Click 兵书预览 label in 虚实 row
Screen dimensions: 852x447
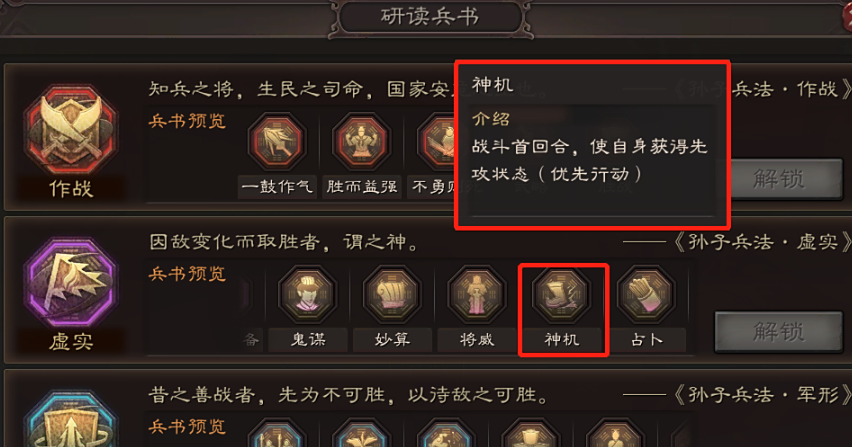(187, 274)
